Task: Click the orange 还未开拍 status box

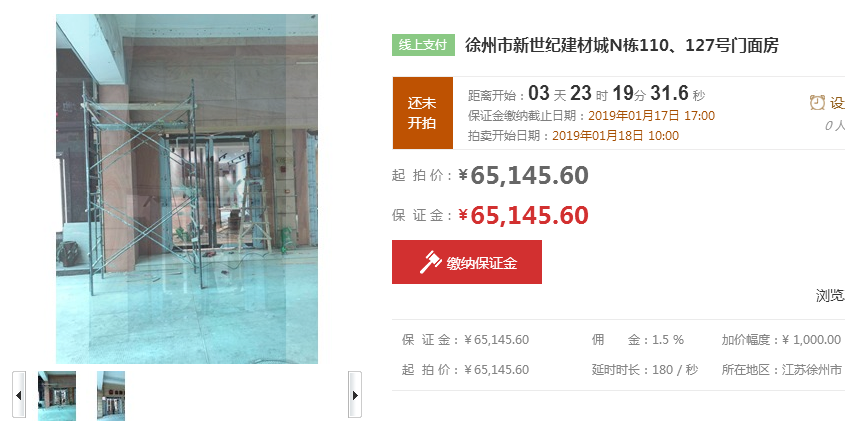Action: [x=422, y=113]
